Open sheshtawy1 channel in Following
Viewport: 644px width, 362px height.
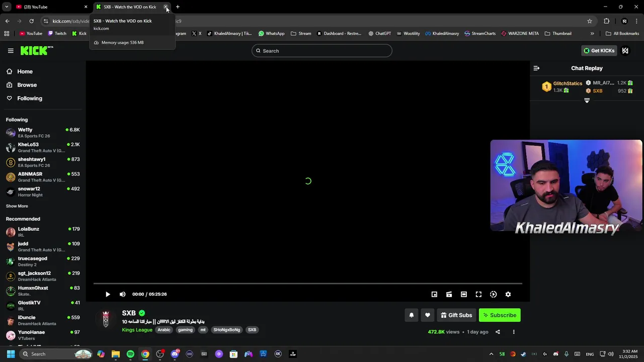coord(43,162)
